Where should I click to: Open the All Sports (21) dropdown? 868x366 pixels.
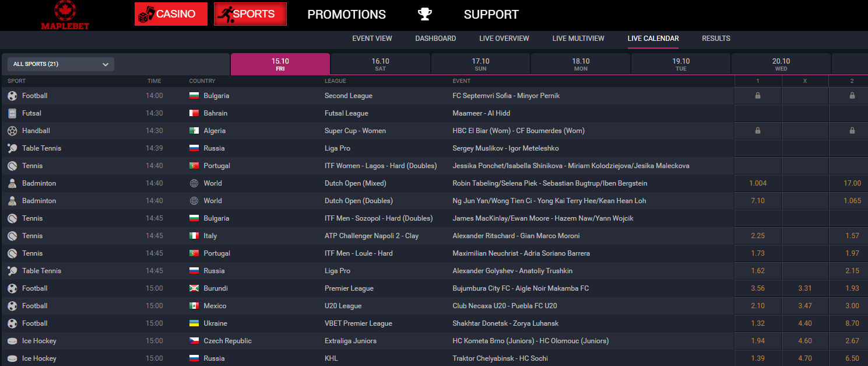click(61, 64)
